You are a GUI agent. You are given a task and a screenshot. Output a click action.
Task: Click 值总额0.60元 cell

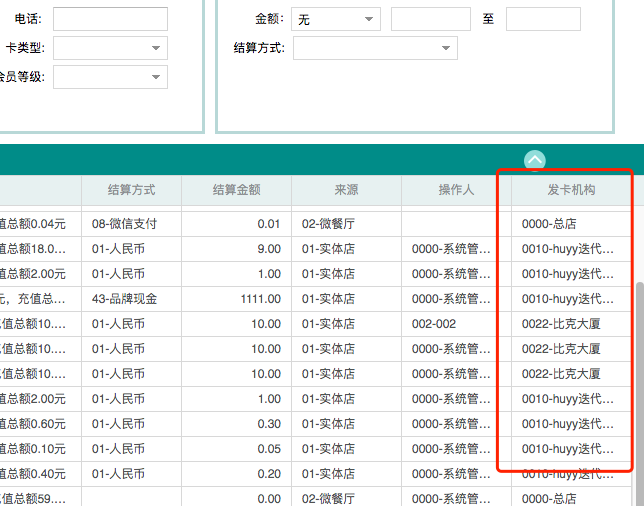pyautogui.click(x=40, y=424)
